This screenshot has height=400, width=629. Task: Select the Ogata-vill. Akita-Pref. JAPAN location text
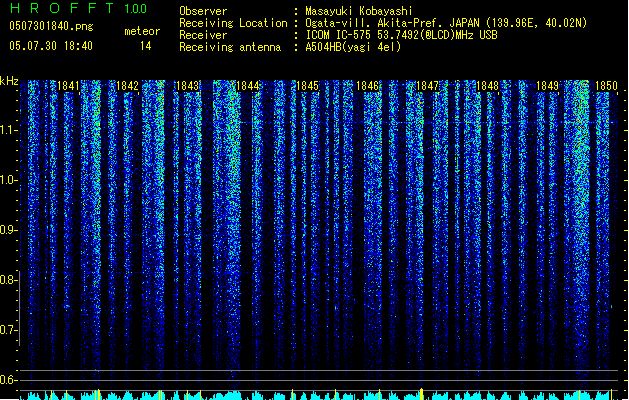click(x=446, y=23)
